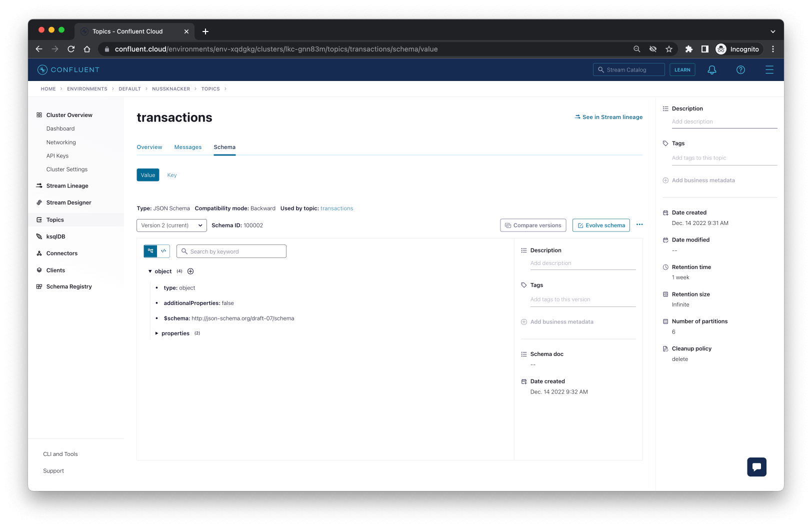Switch schema to tree view icon
Image resolution: width=812 pixels, height=528 pixels.
150,251
